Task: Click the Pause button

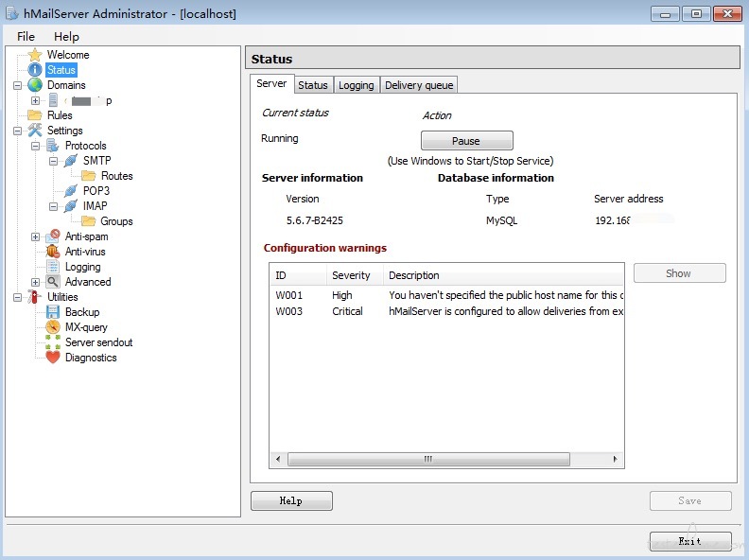Action: (466, 141)
